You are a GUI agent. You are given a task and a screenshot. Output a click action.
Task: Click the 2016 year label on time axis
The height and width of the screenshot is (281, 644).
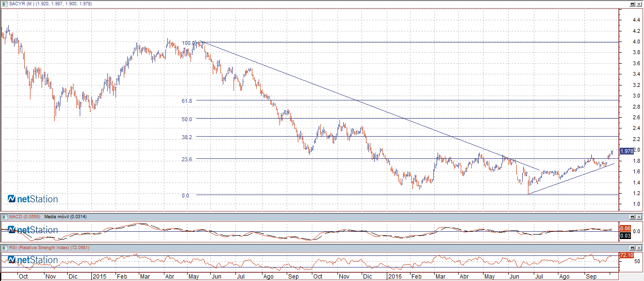pyautogui.click(x=395, y=277)
